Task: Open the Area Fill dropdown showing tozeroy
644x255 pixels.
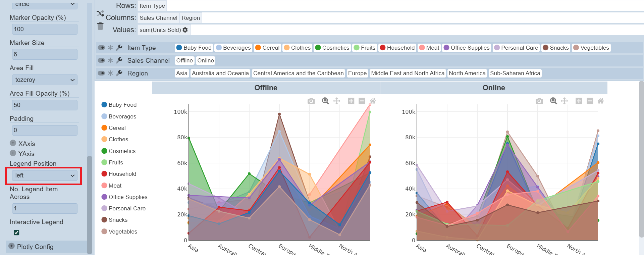Action: (44, 80)
